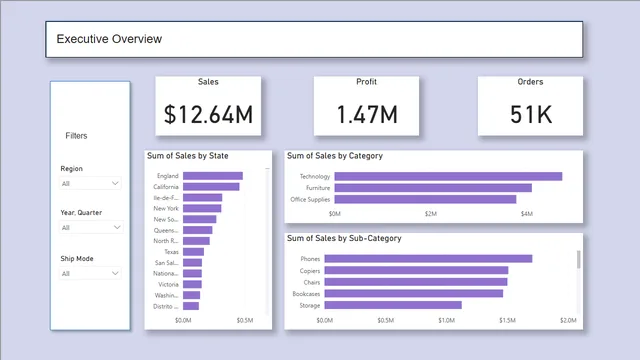Click the California bar in Sales by State
640x360 pixels.
click(x=211, y=187)
